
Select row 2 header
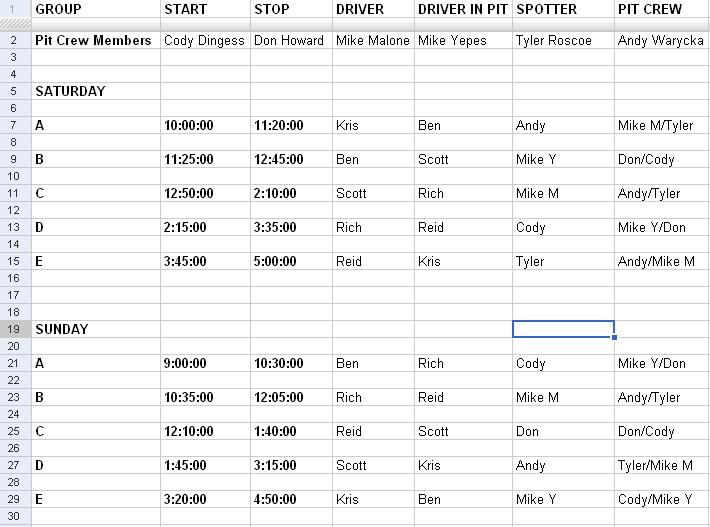click(15, 40)
